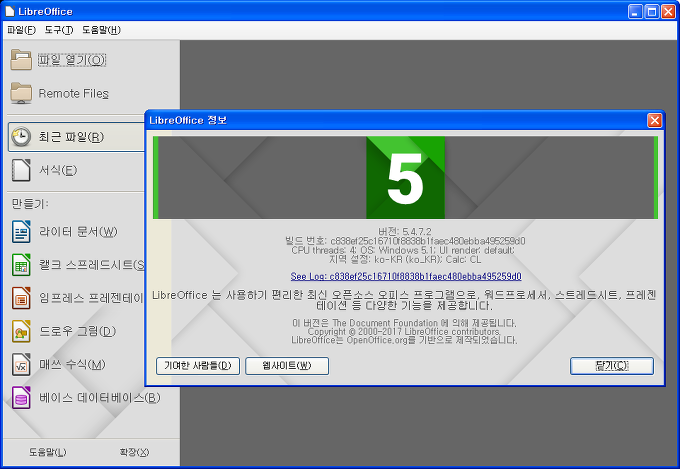680x469 pixels.
Task: Click the 기여한 사람들(D) credits button
Action: point(198,366)
